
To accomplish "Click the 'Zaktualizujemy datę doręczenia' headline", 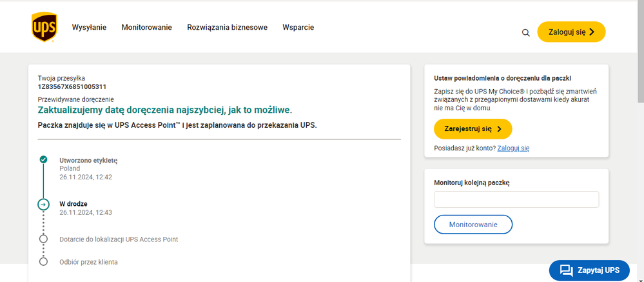I will pyautogui.click(x=164, y=110).
